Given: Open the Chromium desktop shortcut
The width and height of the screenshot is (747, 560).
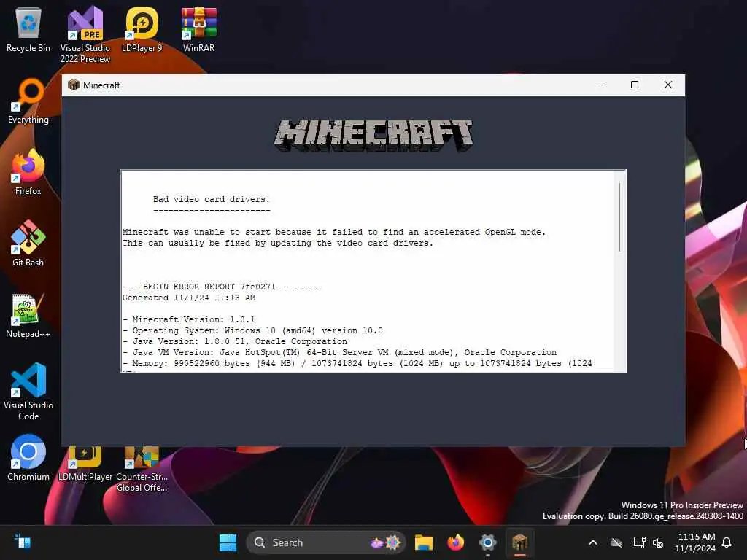Looking at the screenshot, I should point(28,458).
